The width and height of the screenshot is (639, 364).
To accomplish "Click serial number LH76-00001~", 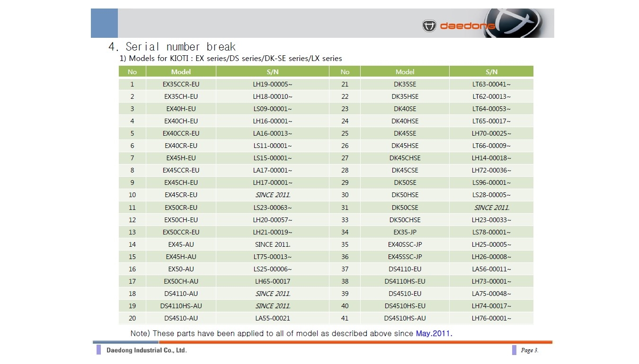I will [491, 318].
